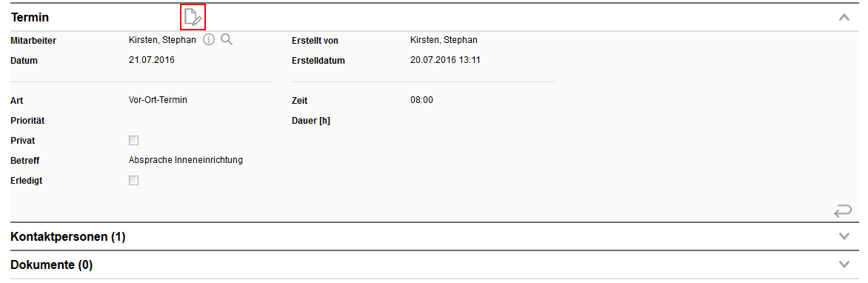Select the Datum value 21.07.2016
868x283 pixels.
point(151,60)
